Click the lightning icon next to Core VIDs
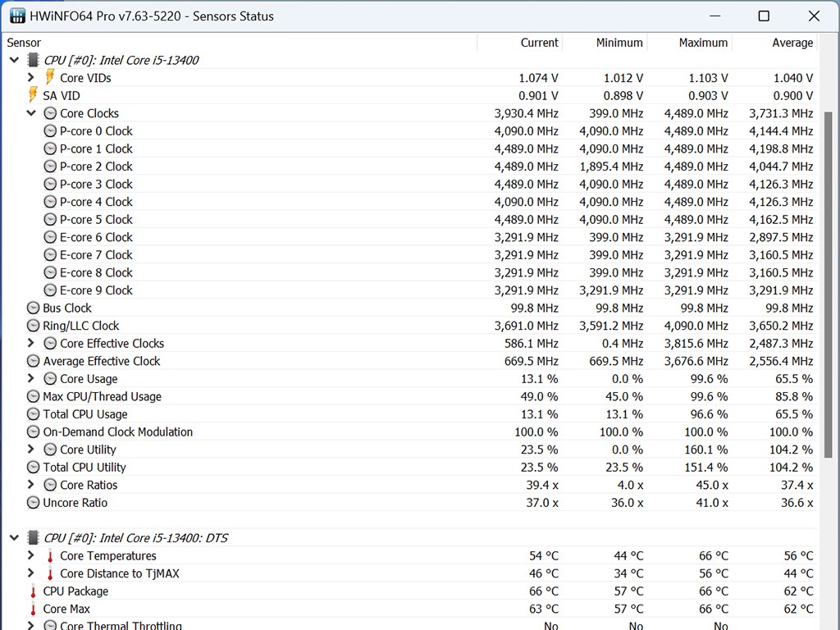 50,77
